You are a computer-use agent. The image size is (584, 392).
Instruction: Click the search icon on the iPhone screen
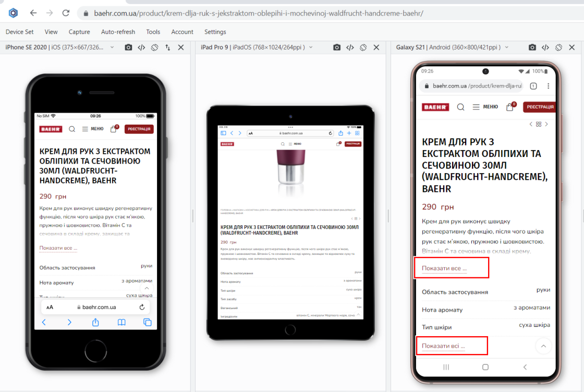[x=72, y=129]
